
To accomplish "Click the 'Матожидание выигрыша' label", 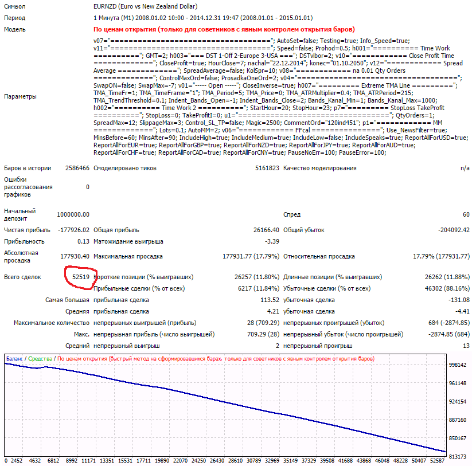I will (x=128, y=241).
